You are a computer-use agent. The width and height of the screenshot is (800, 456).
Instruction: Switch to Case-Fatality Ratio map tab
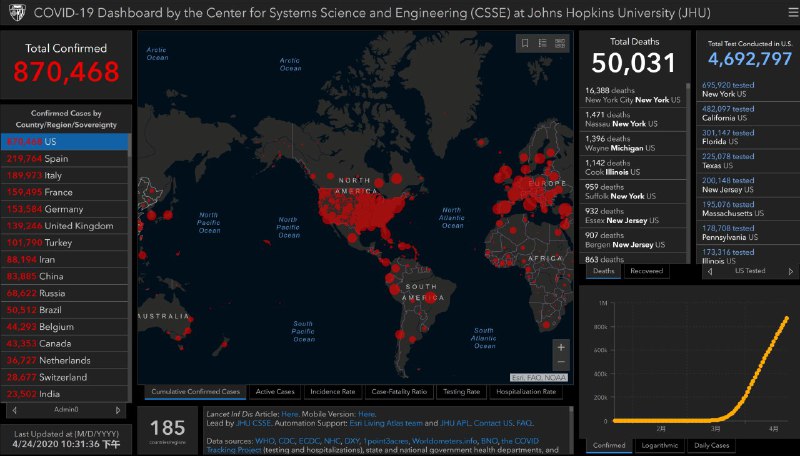pyautogui.click(x=399, y=392)
